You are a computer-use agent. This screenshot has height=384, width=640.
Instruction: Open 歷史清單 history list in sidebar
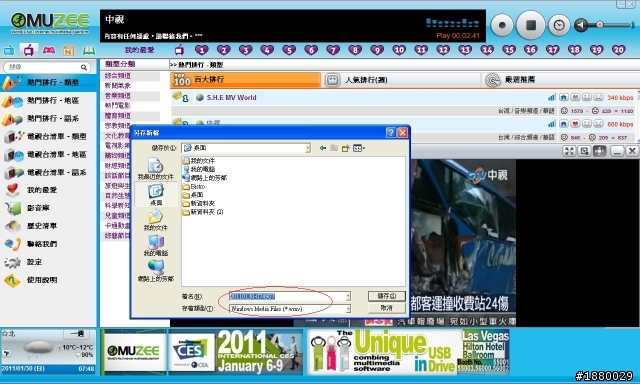pyautogui.click(x=48, y=226)
